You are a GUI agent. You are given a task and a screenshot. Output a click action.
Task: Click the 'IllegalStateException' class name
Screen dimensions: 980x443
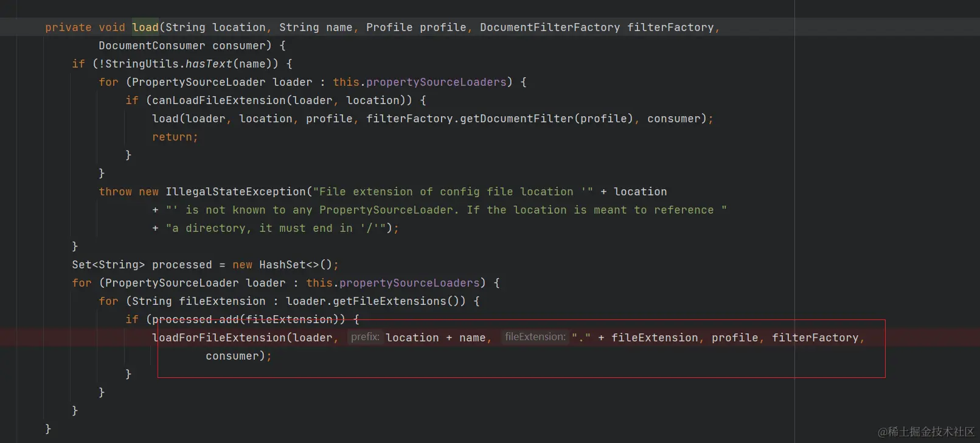coord(235,192)
